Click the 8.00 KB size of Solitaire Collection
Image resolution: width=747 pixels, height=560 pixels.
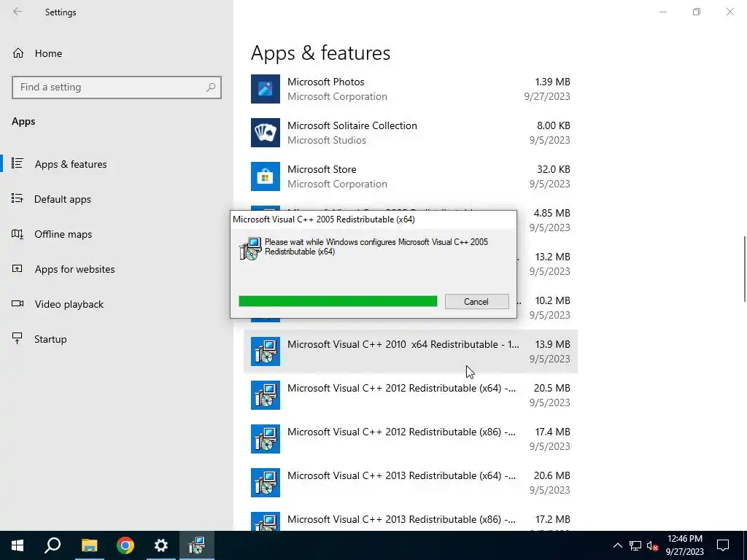pos(554,125)
